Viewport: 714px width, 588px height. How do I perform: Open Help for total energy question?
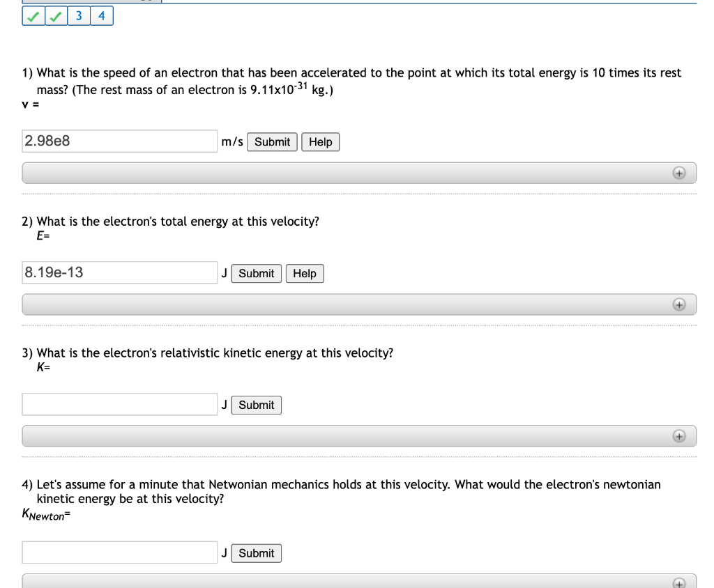(x=305, y=274)
